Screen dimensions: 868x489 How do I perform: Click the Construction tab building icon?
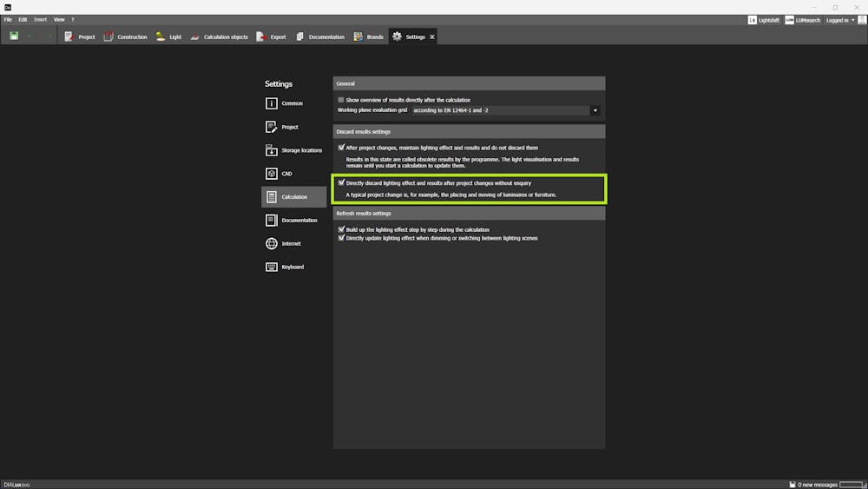point(108,36)
